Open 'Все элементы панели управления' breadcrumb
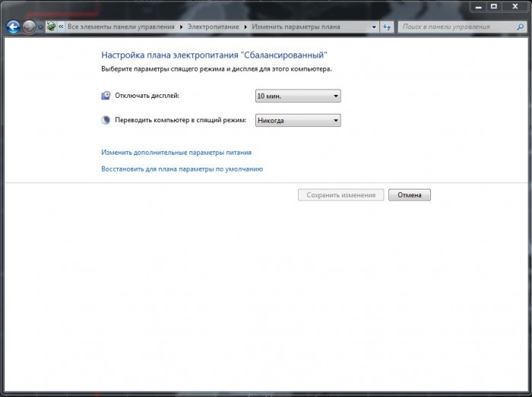Image resolution: width=532 pixels, height=397 pixels. pyautogui.click(x=121, y=27)
